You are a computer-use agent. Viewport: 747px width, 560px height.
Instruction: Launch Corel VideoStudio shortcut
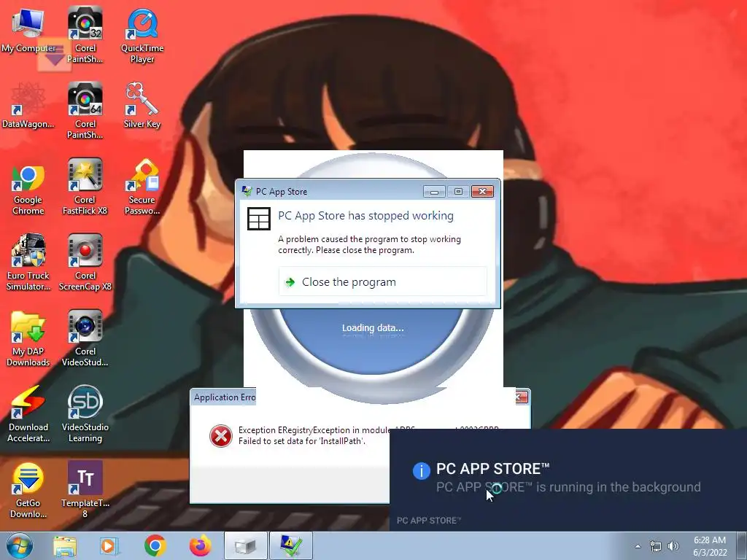(x=85, y=338)
